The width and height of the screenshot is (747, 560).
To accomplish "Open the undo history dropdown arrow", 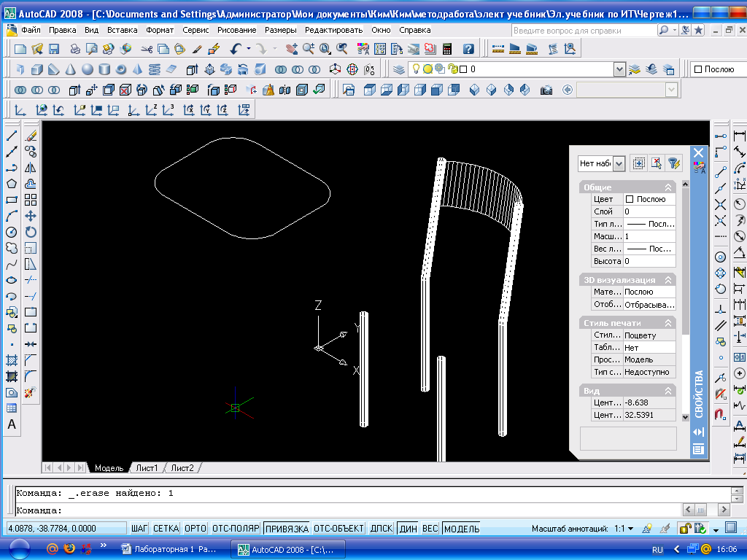I will 248,49.
